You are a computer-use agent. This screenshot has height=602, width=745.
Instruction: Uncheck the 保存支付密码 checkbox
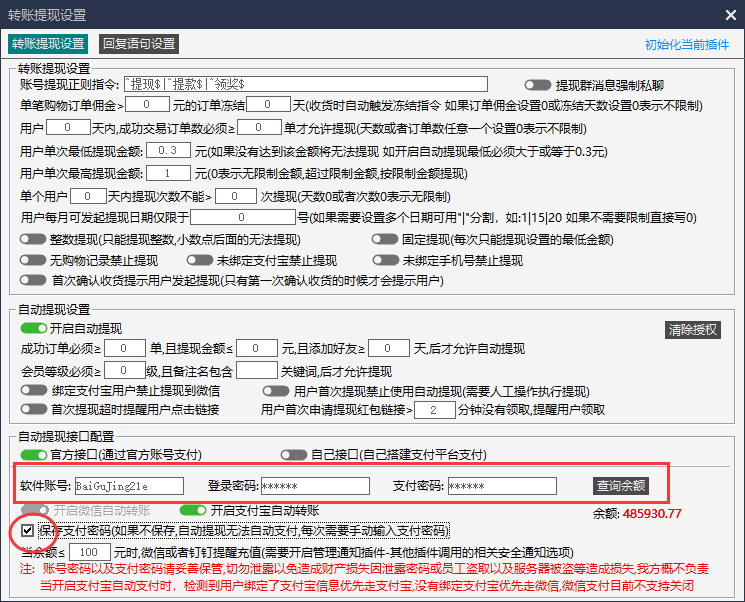tap(27, 530)
